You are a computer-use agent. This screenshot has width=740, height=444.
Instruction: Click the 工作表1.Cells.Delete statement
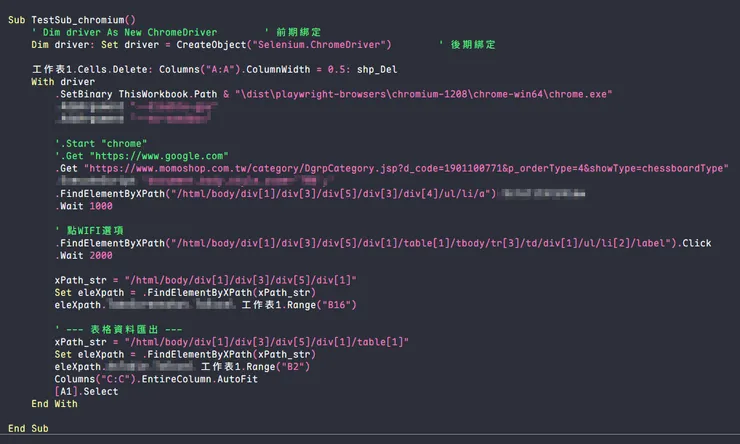coord(92,69)
